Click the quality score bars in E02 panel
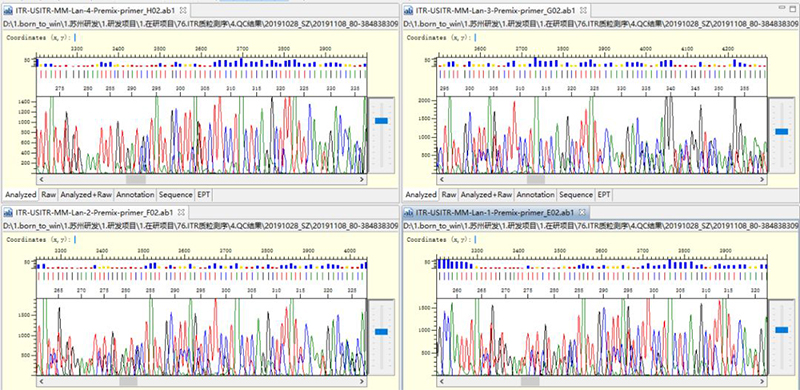Image resolution: width=800 pixels, height=390 pixels. pyautogui.click(x=602, y=264)
